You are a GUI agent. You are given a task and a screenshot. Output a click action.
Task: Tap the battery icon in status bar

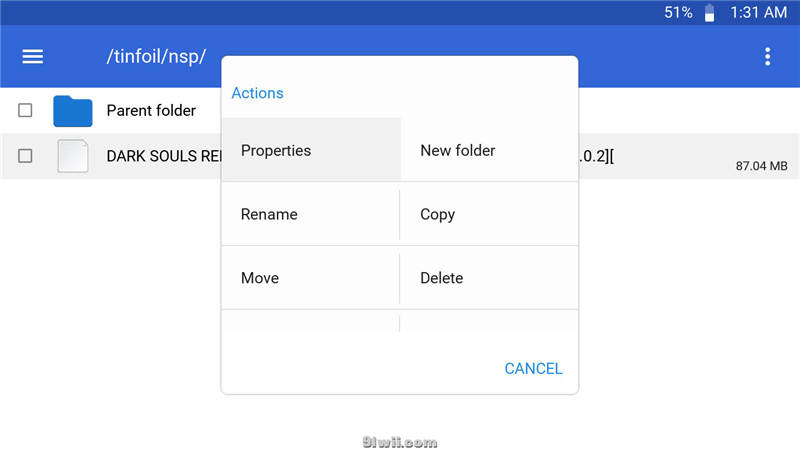pyautogui.click(x=710, y=13)
